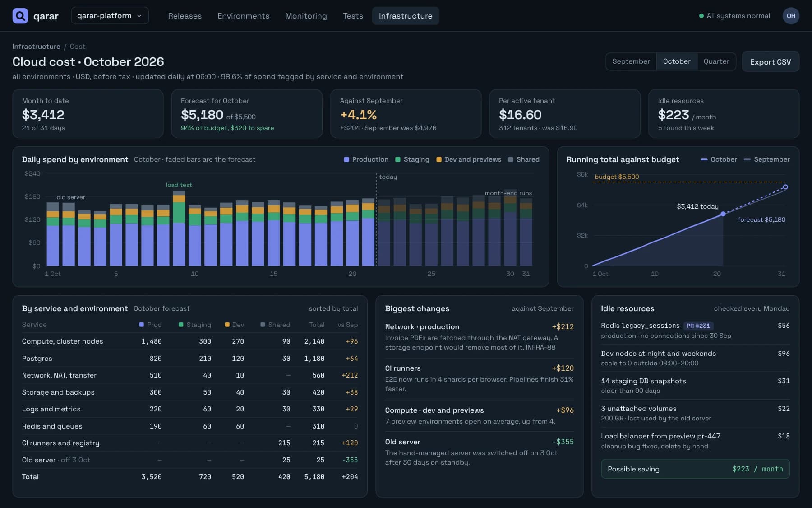Click the 3 unattached volumes item
812x508 pixels.
click(695, 413)
